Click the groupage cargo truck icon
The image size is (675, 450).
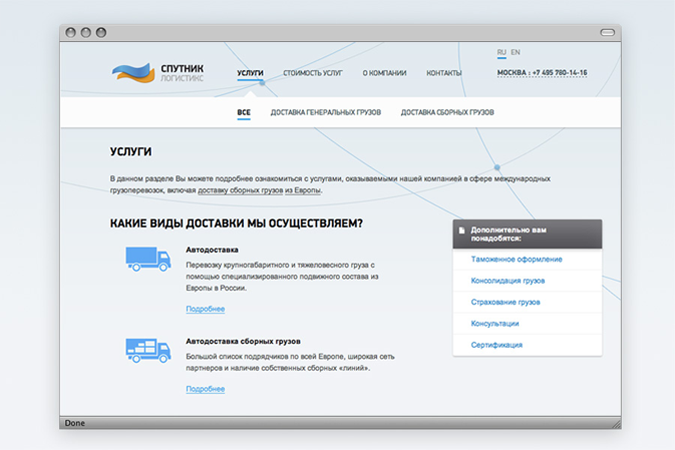point(147,350)
